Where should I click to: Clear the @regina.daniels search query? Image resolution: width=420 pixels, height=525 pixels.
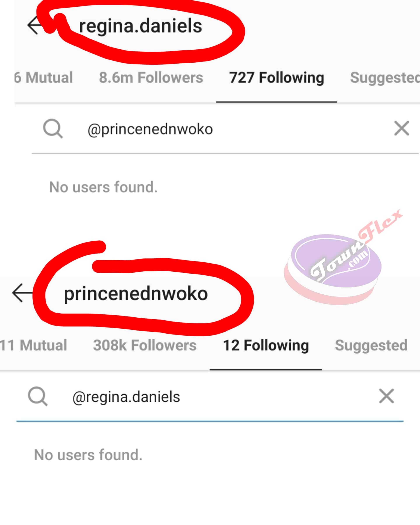(x=386, y=396)
